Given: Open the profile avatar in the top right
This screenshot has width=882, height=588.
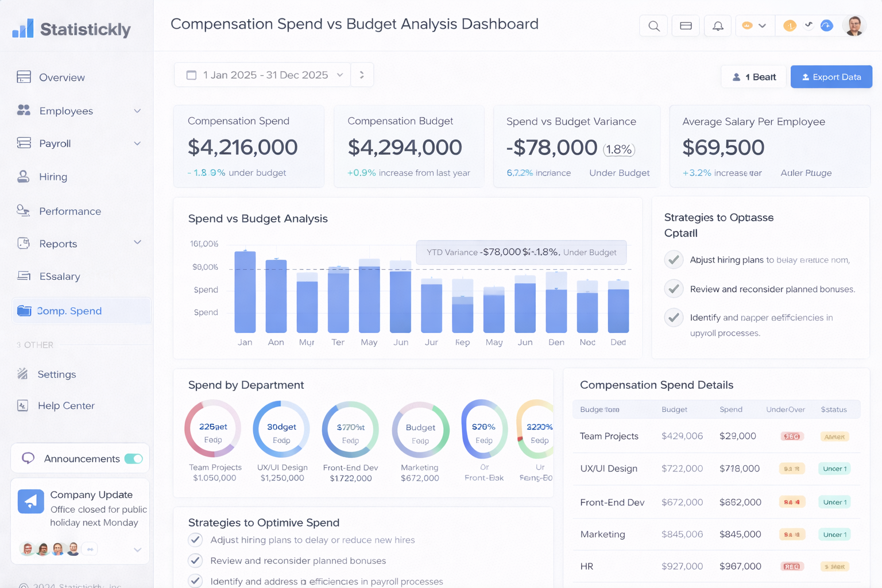Looking at the screenshot, I should (854, 25).
